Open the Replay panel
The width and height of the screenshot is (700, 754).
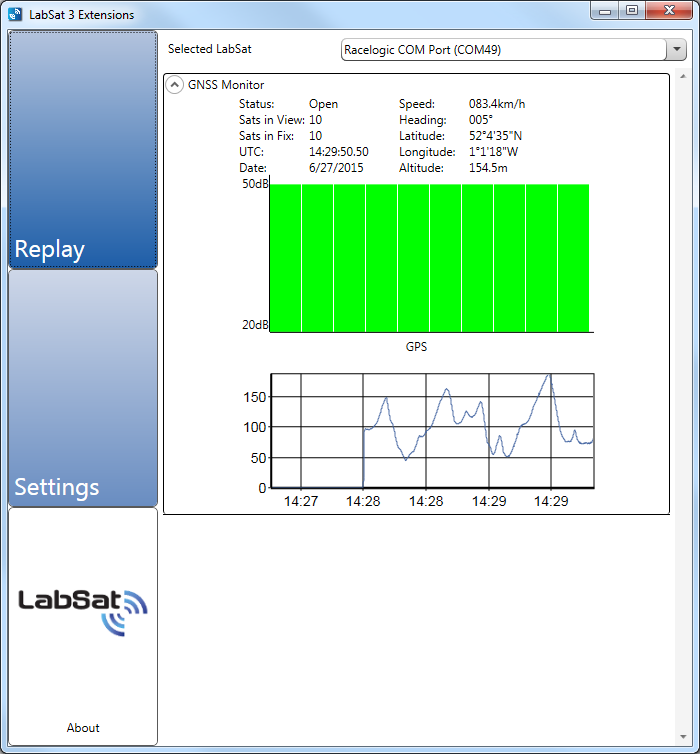point(83,150)
